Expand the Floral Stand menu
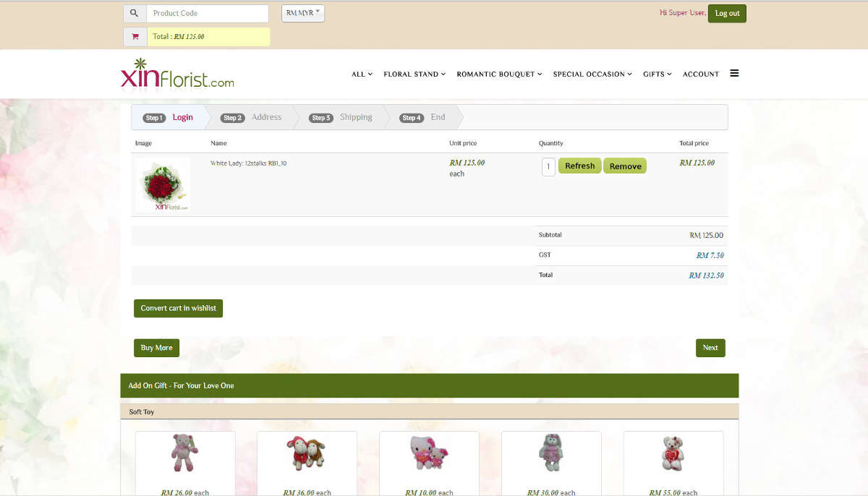Screen dimensions: 868x496 pos(414,74)
